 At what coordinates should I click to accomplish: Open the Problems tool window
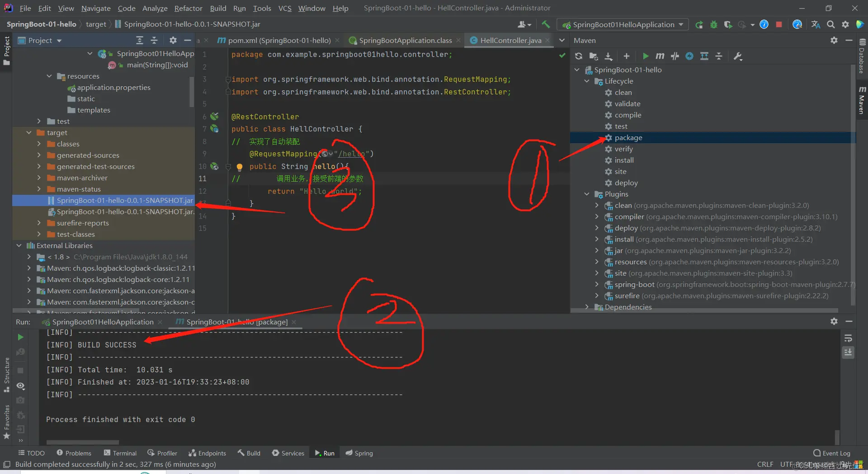tap(74, 453)
